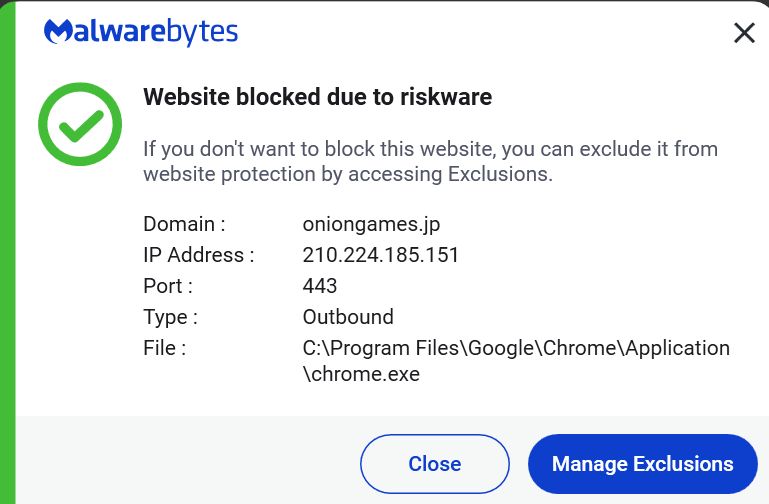This screenshot has width=769, height=504.
Task: Open Manage Exclusions
Action: 642,464
